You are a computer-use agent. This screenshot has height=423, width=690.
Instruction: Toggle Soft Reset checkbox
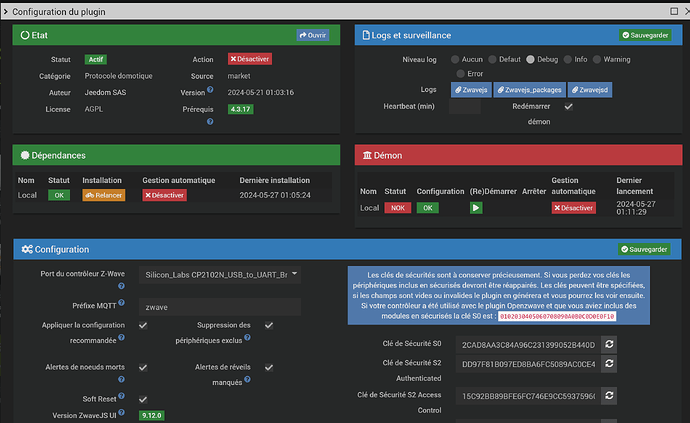143,399
